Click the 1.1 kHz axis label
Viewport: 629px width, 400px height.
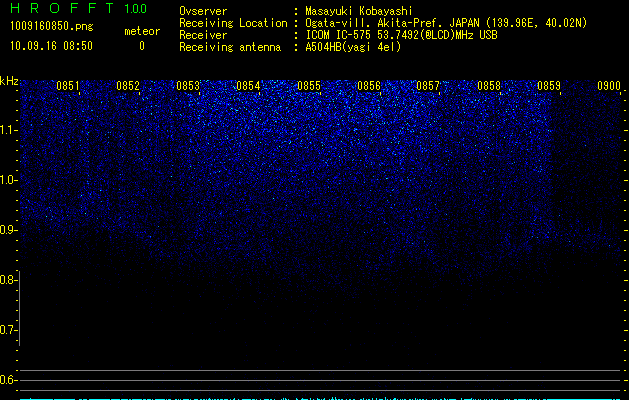click(x=8, y=130)
